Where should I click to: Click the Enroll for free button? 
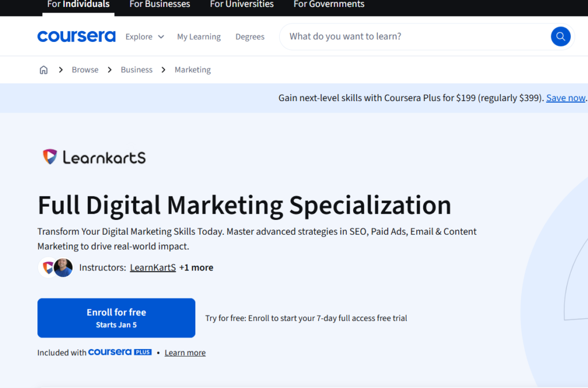(x=116, y=317)
